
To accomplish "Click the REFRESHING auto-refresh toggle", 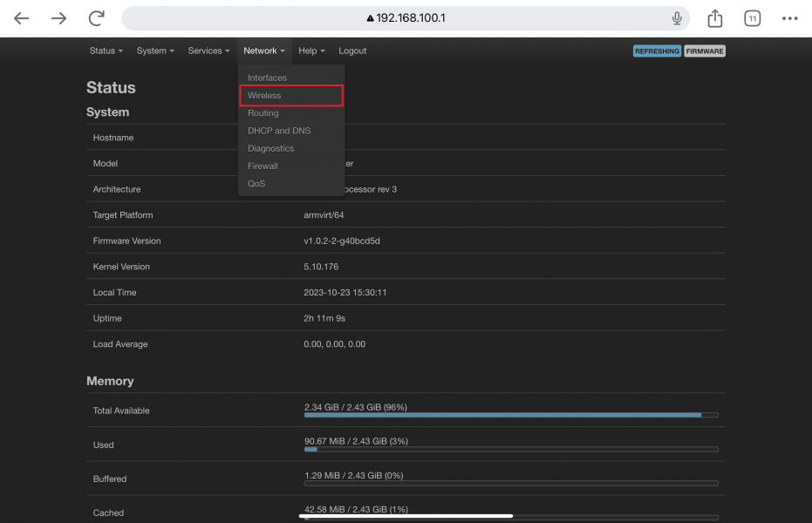I will [658, 51].
